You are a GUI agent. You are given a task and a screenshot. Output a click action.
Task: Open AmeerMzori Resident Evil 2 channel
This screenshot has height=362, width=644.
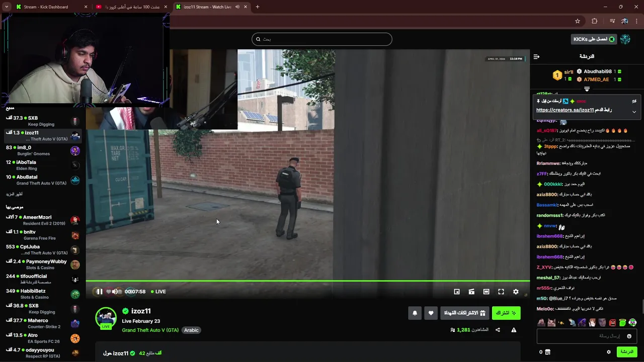point(43,220)
